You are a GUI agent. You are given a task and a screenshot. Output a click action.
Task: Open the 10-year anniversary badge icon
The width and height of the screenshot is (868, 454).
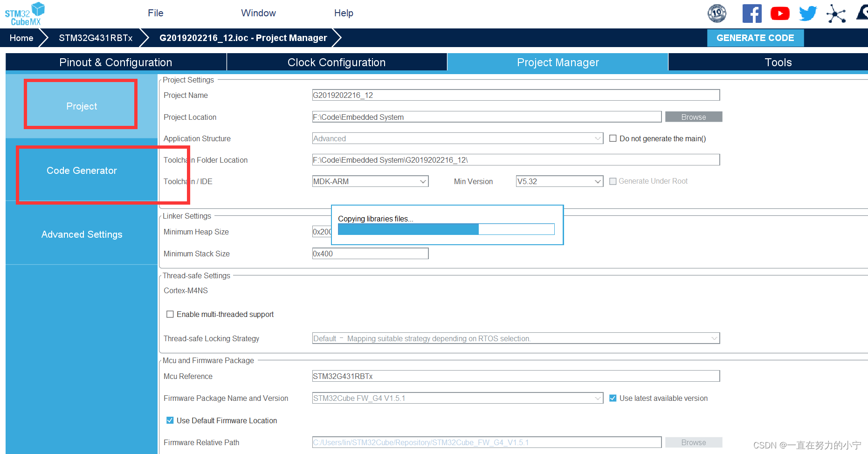pos(717,14)
